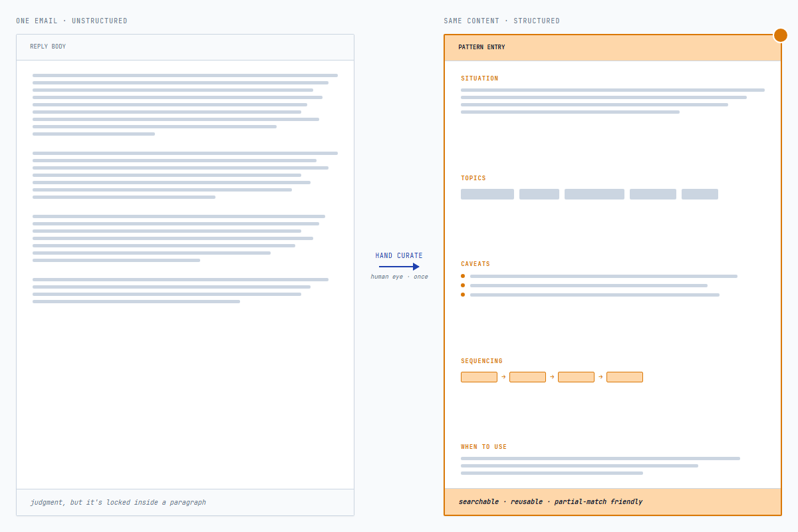Click the first orange caveat bullet dot
The height and width of the screenshot is (532, 798).
[x=463, y=276]
